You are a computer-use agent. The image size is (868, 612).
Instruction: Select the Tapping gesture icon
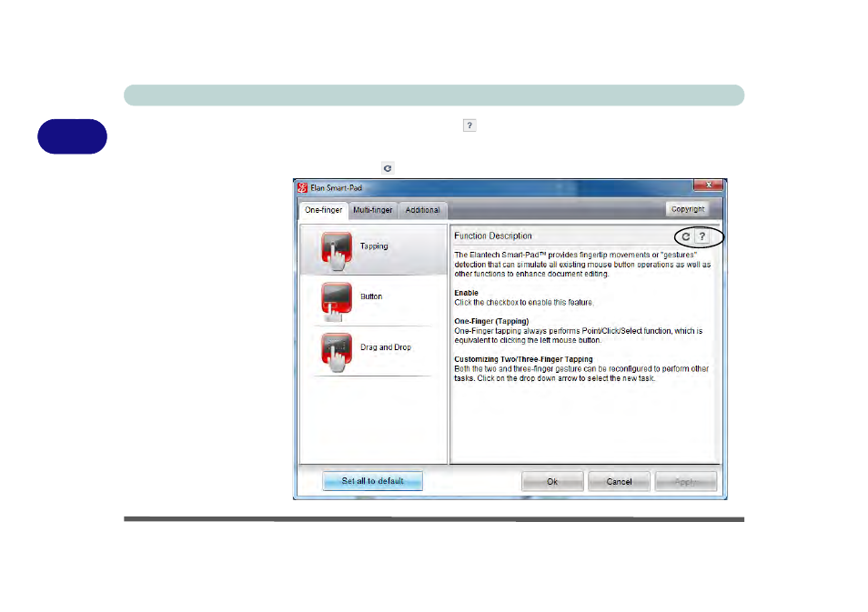(337, 246)
